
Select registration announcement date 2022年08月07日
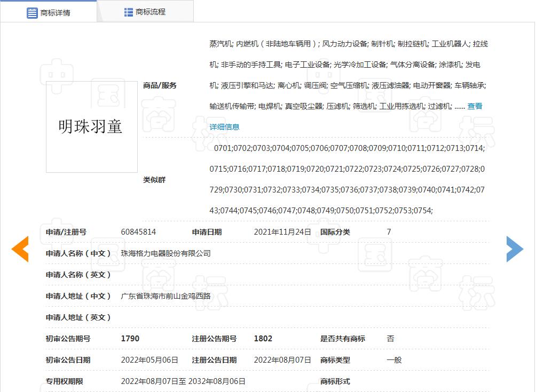(282, 360)
